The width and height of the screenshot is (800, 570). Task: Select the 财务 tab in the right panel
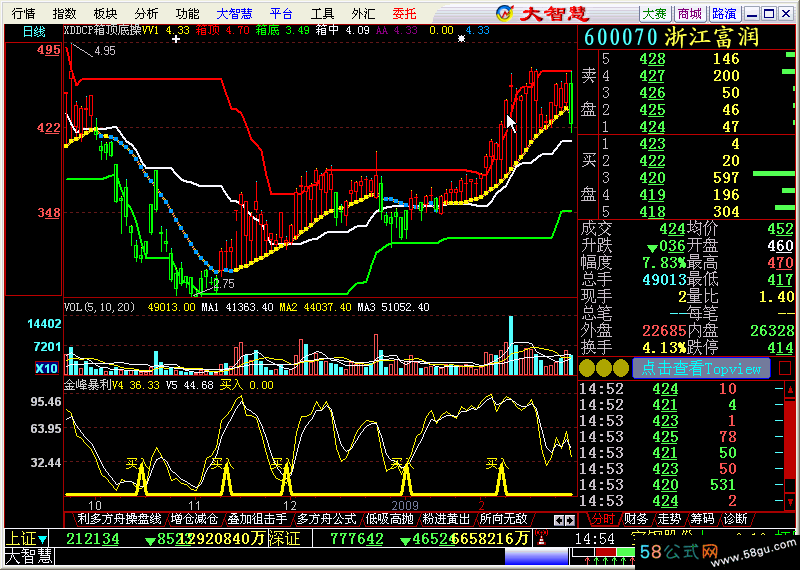click(636, 519)
